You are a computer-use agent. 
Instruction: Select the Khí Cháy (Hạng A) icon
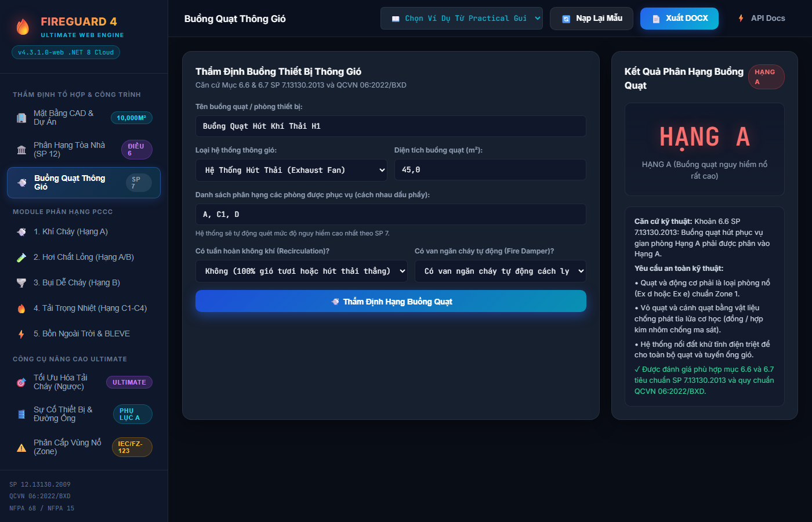[21, 232]
